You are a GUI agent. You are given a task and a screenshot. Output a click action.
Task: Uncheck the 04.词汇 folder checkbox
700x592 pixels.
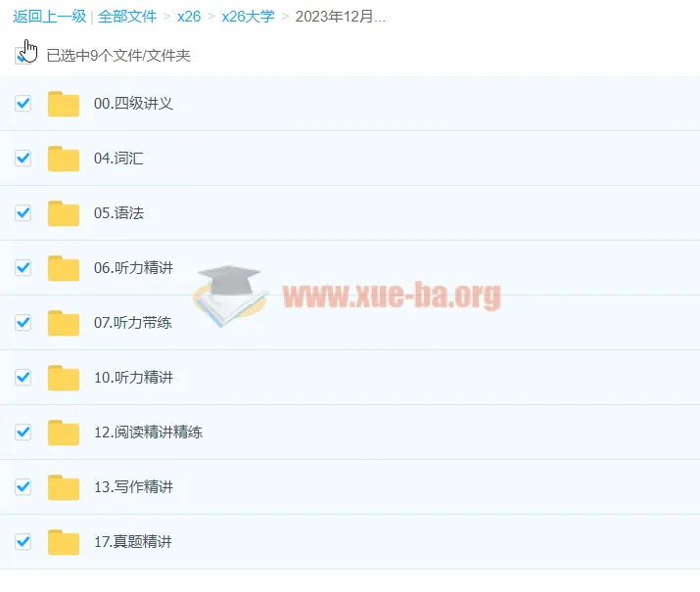23,159
